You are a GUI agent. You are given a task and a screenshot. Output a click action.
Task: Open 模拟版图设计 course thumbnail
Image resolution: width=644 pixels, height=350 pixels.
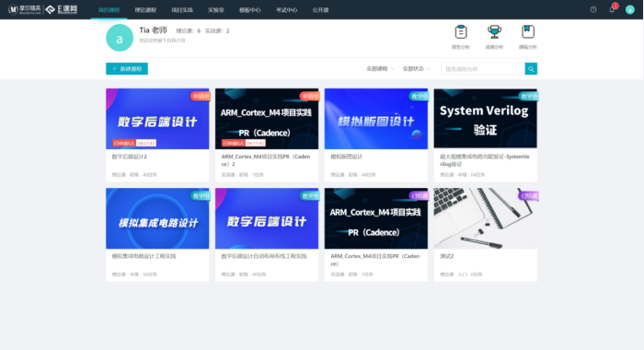tap(375, 119)
